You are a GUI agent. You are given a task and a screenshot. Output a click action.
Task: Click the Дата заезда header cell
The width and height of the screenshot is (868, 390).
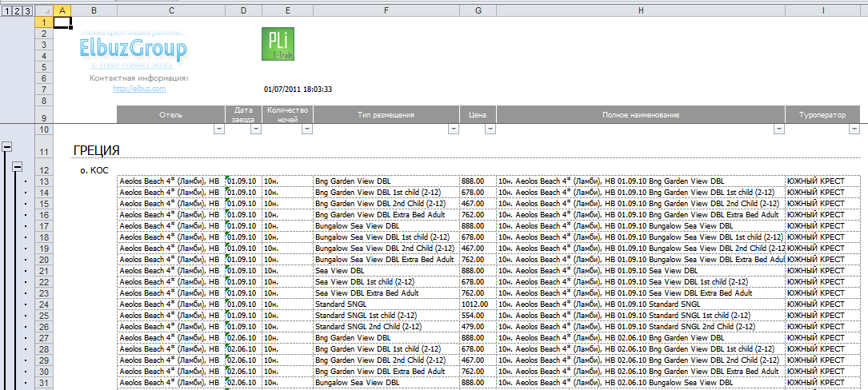click(x=243, y=115)
